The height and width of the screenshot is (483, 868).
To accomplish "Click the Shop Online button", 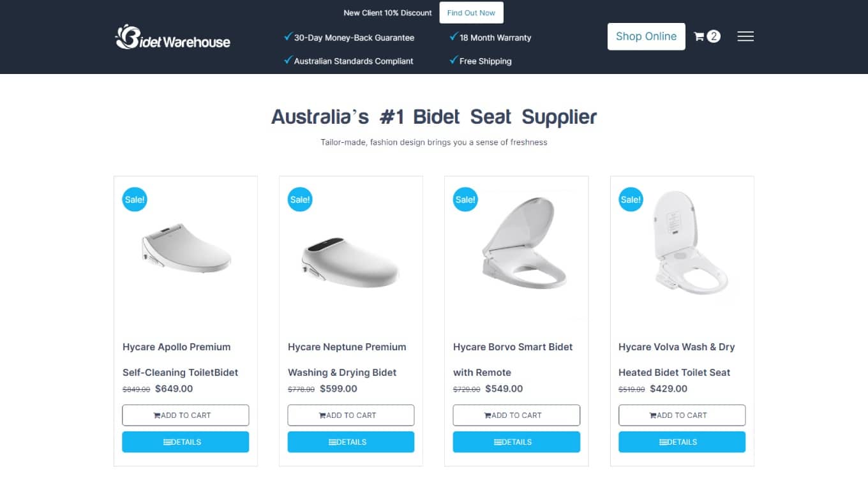I will point(646,36).
